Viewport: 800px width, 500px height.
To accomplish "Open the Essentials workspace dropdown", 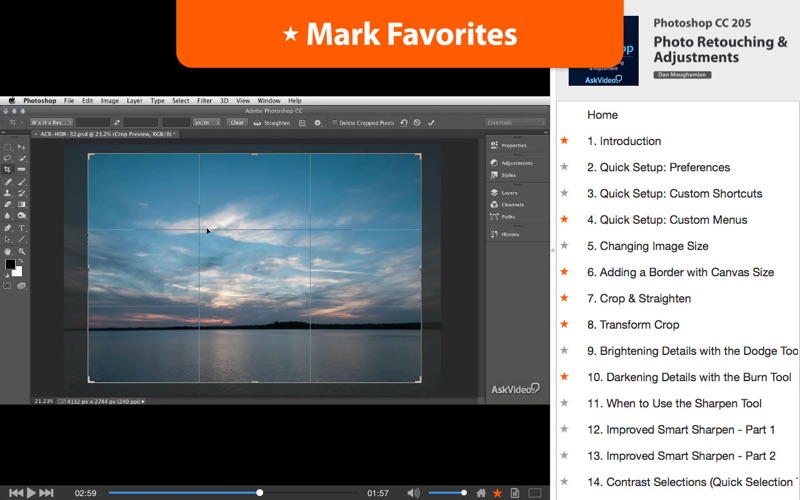I will coord(515,122).
